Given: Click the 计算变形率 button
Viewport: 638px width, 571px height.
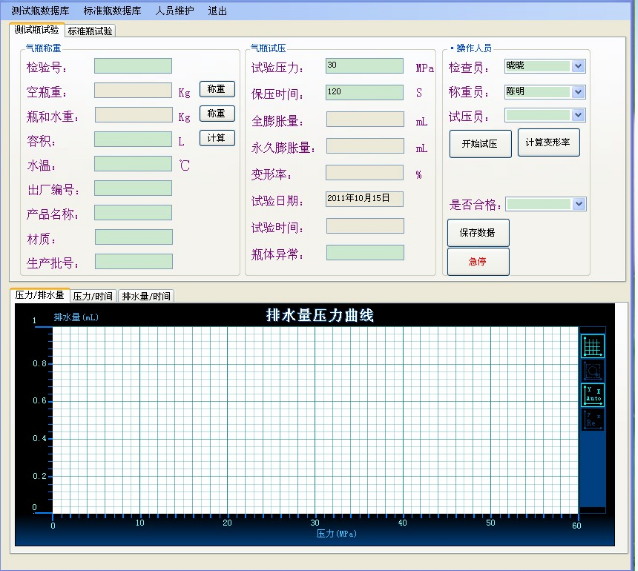Looking at the screenshot, I should (x=548, y=143).
